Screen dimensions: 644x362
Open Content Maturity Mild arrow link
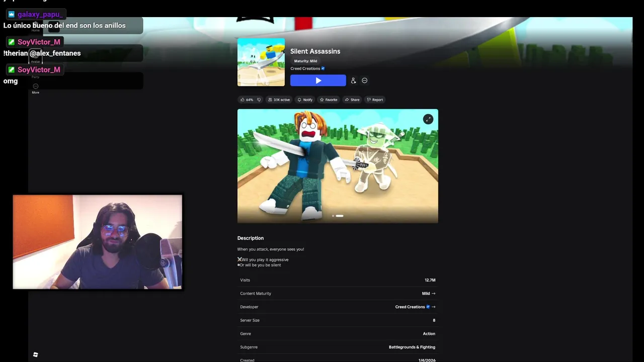click(x=429, y=294)
